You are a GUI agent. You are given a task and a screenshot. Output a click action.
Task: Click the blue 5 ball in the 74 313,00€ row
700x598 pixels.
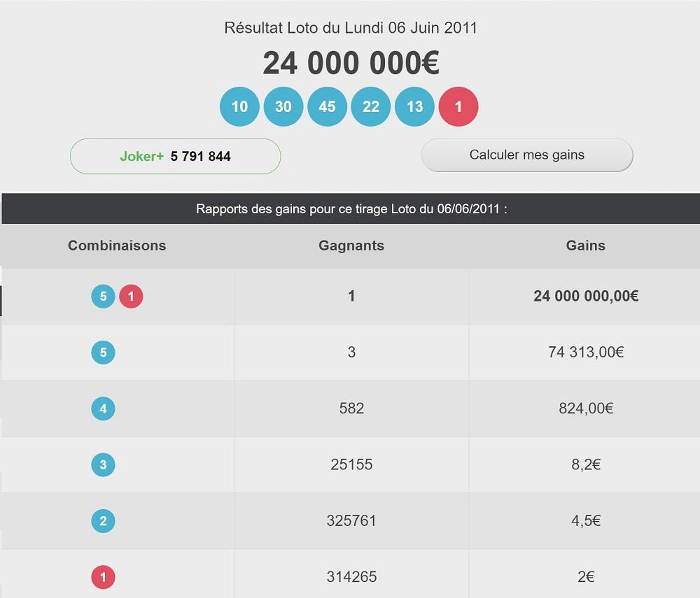click(103, 353)
